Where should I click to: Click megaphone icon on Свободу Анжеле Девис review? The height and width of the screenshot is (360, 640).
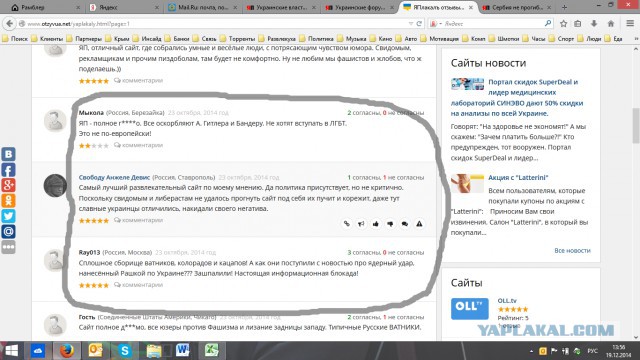coord(361,224)
